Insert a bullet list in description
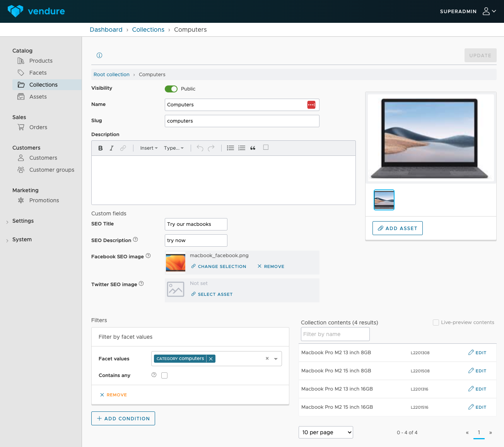Screen dimensions: 504x447 pyautogui.click(x=231, y=148)
